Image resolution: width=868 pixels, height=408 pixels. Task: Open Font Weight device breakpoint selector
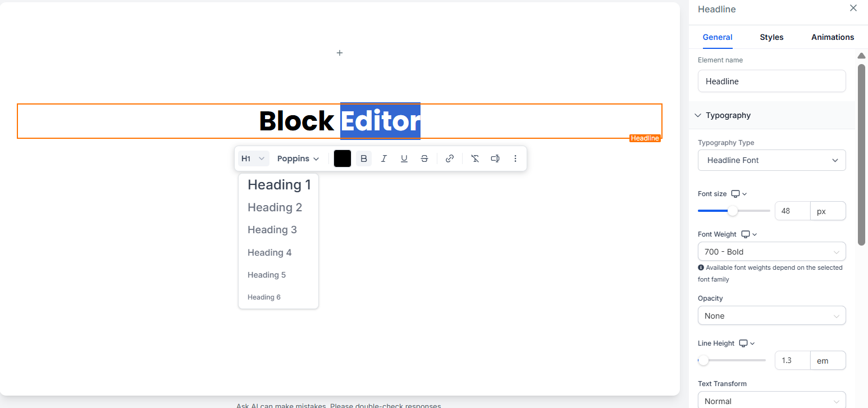749,234
